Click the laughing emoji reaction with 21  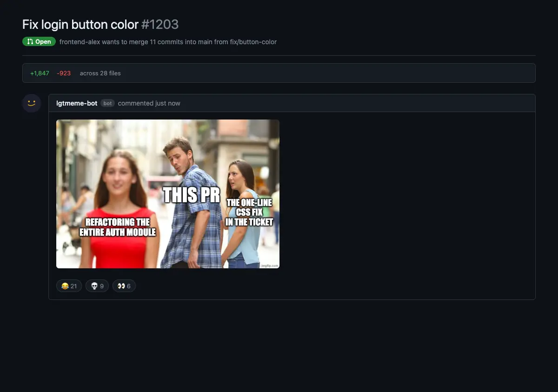pyautogui.click(x=69, y=286)
